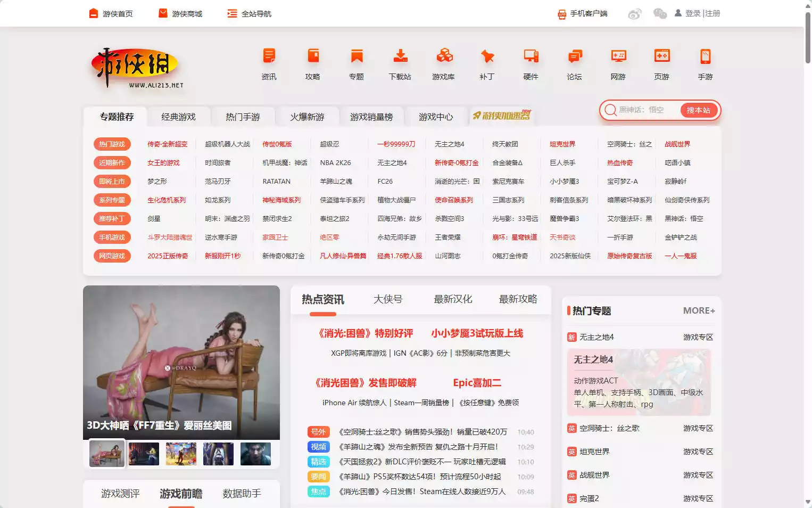Open the NBA 2K26 game link
The height and width of the screenshot is (508, 812).
point(335,163)
